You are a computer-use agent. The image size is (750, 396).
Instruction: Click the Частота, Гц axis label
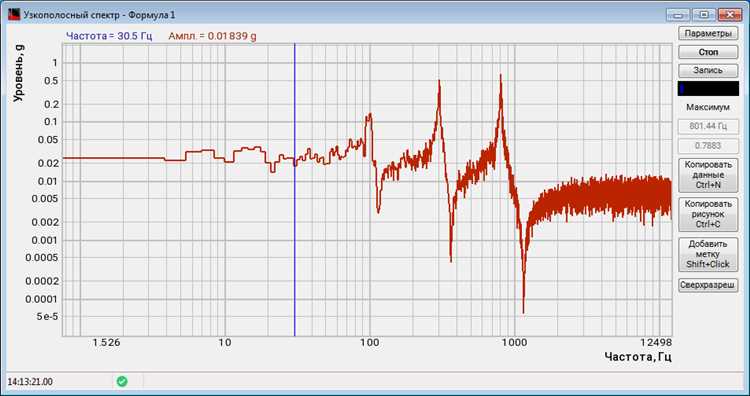(x=638, y=357)
